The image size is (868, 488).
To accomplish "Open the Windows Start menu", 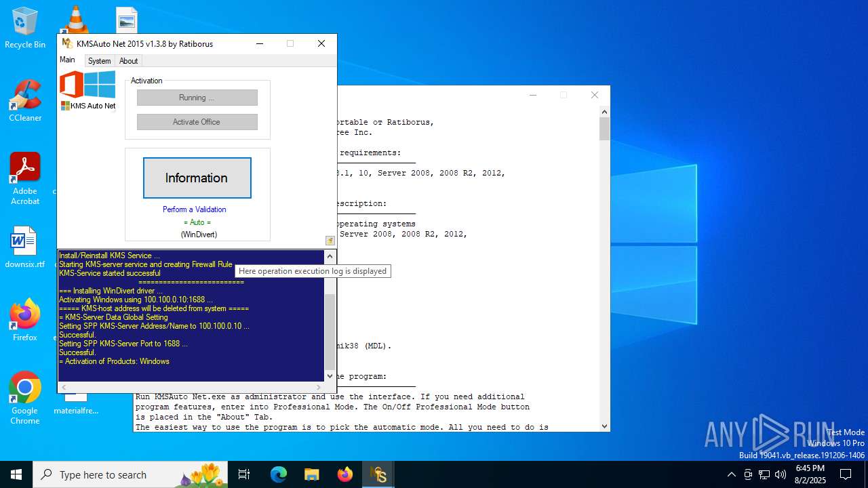I will pos(16,474).
